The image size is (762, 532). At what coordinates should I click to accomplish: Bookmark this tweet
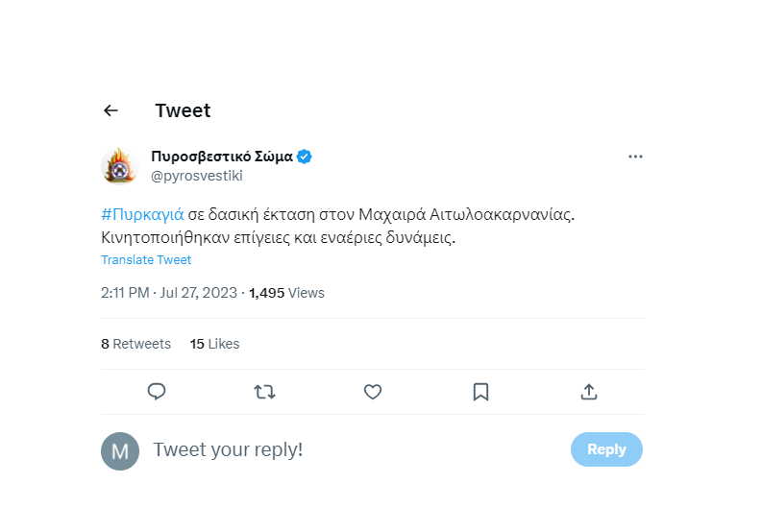tap(480, 392)
